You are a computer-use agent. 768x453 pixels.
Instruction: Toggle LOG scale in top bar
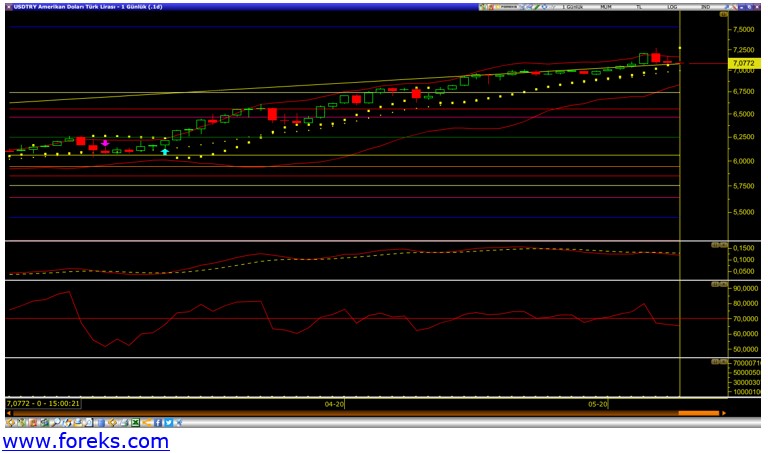(672, 6)
